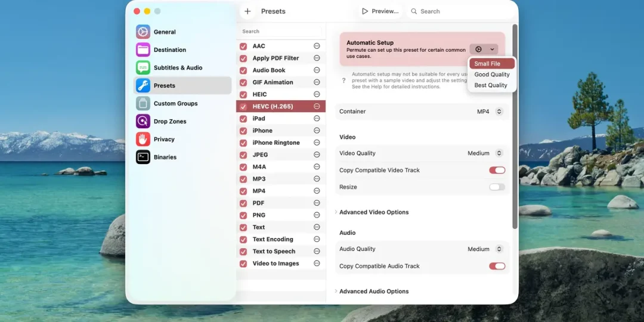644x322 pixels.
Task: Uncheck the M4A preset checkbox
Action: point(243,167)
